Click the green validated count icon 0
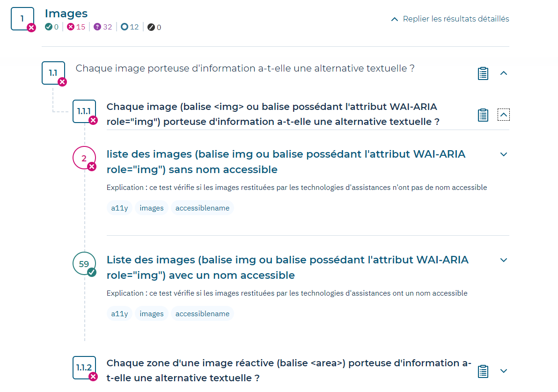The height and width of the screenshot is (392, 558). [x=49, y=27]
